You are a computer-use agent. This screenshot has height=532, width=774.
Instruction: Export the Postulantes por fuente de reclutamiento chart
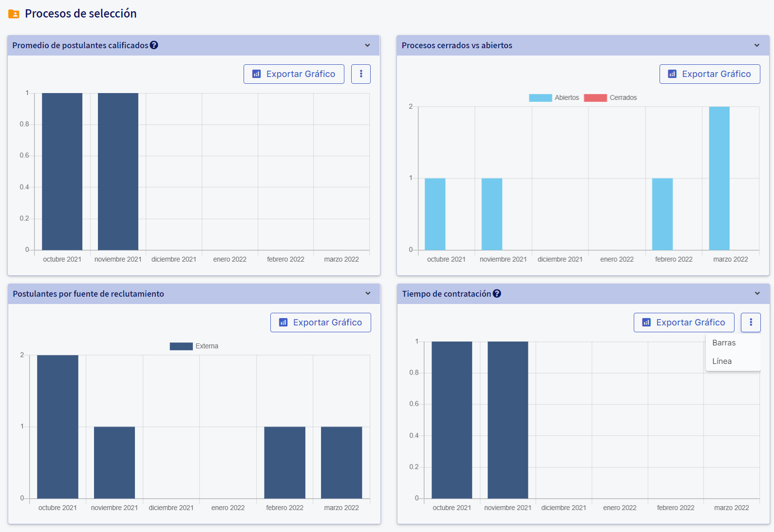click(x=321, y=323)
